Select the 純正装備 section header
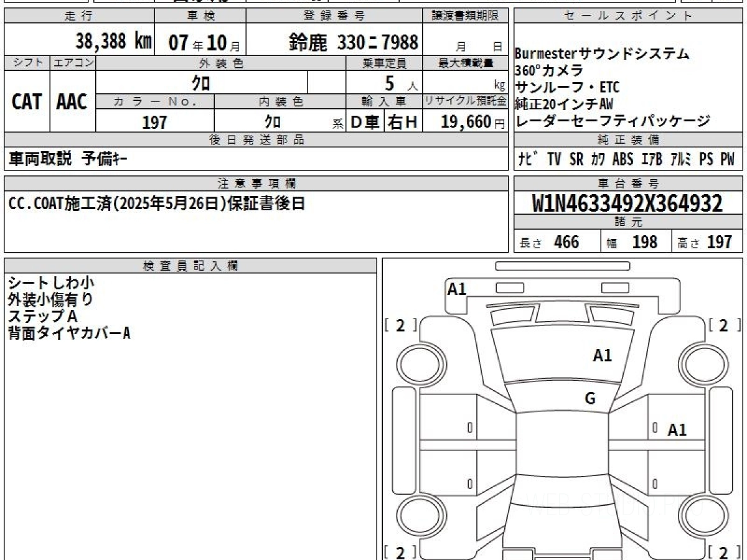This screenshot has height=560, width=747. 628,140
